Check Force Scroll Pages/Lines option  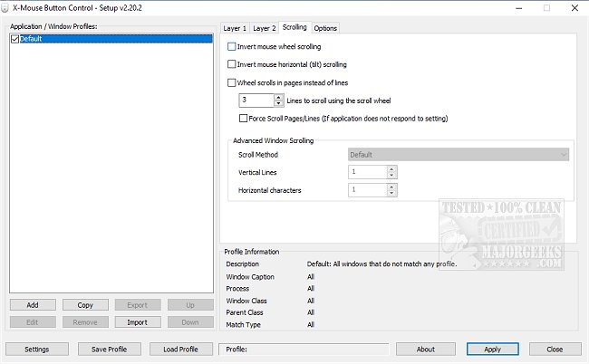pyautogui.click(x=244, y=119)
